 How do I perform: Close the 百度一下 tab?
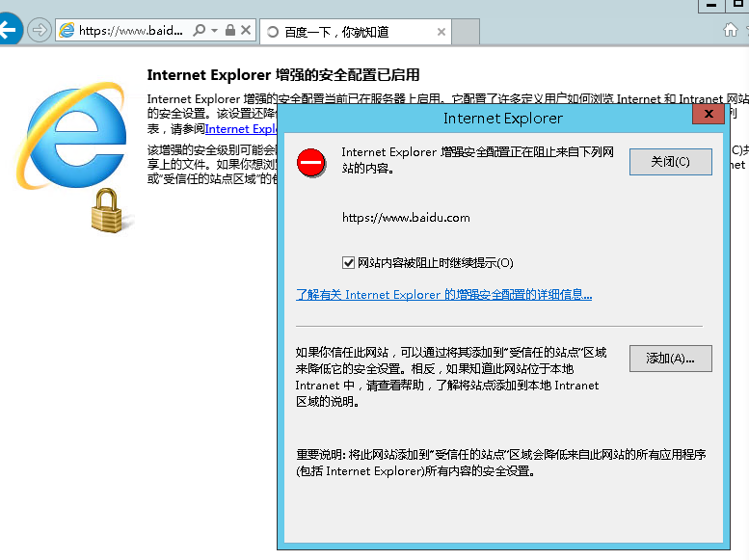(441, 32)
